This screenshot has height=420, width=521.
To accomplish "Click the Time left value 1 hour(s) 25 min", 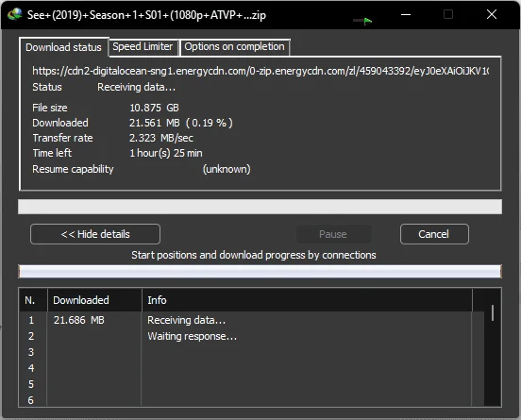I will (166, 153).
